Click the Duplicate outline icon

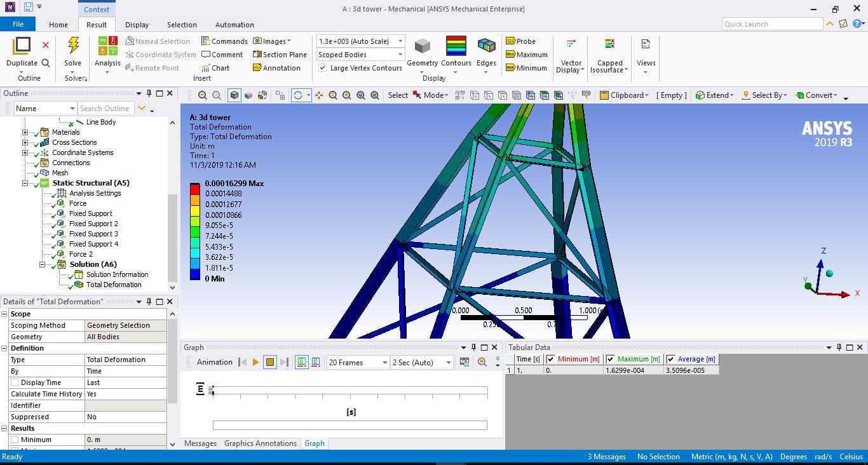[22, 46]
